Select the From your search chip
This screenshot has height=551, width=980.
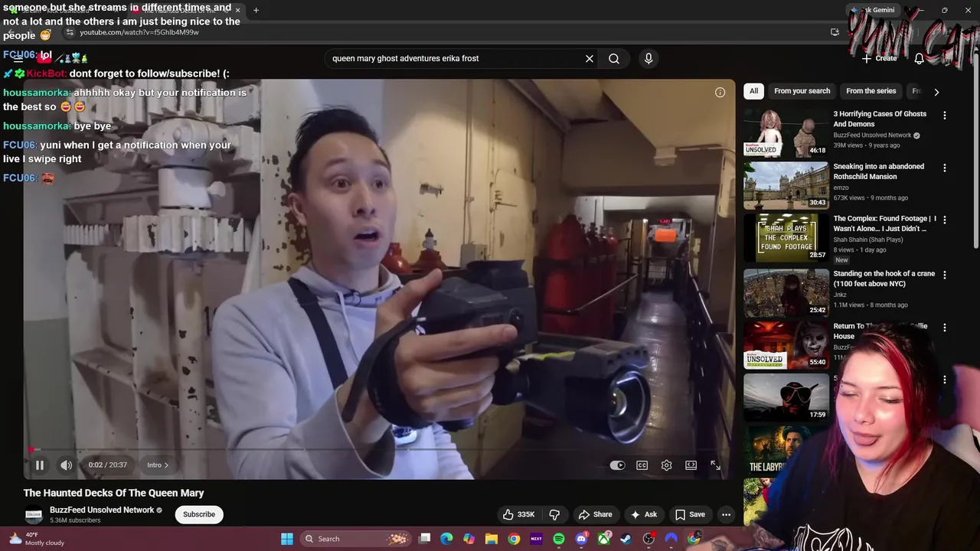pos(802,91)
